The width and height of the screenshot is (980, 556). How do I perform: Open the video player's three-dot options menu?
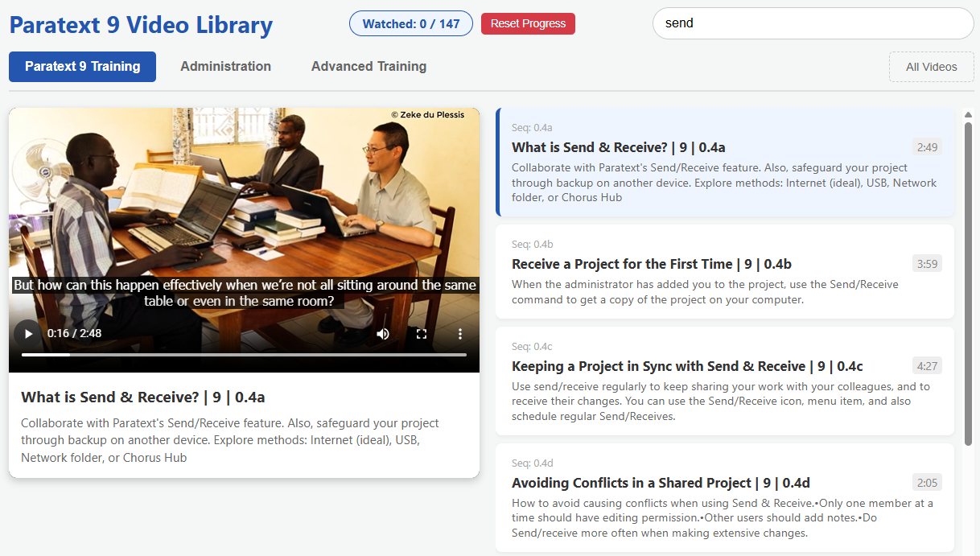[460, 334]
